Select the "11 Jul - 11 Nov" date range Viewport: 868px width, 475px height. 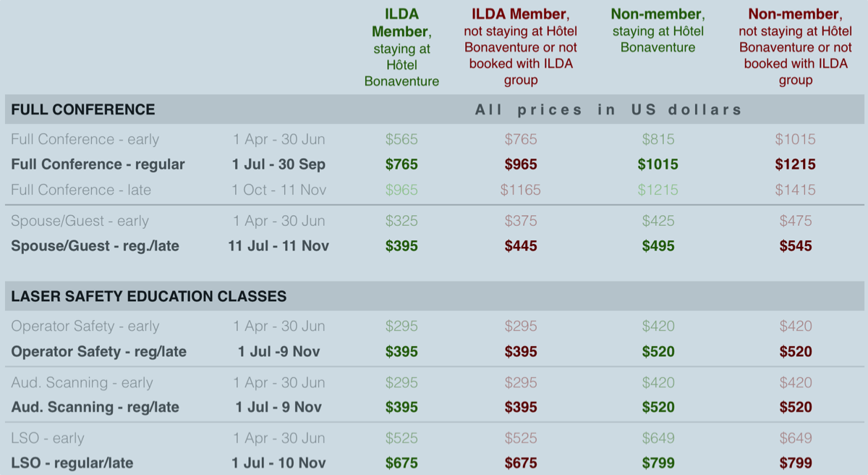[x=278, y=246]
